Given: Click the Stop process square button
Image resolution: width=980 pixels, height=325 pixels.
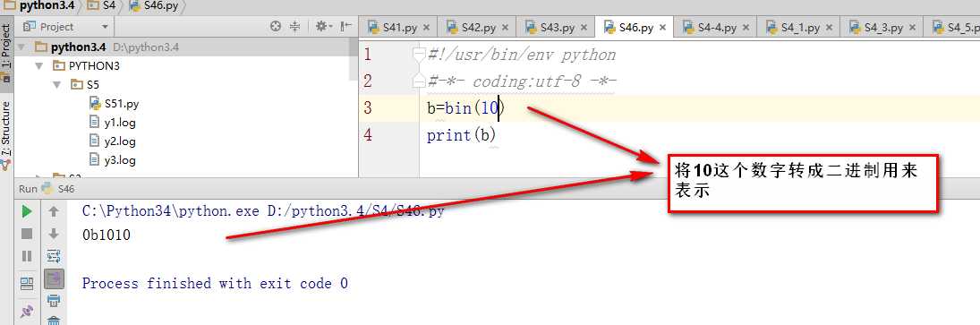Looking at the screenshot, I should 27,234.
